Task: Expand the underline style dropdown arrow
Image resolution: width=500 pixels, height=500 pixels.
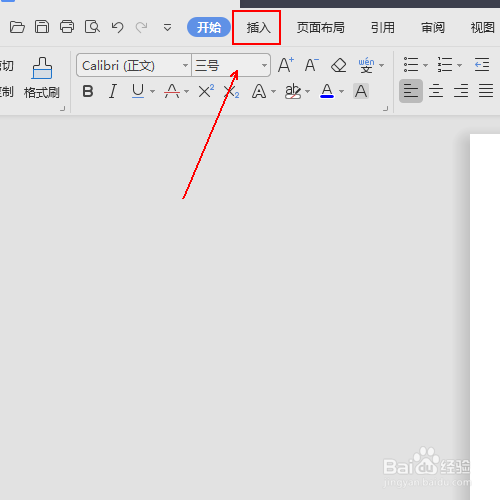Action: (x=153, y=91)
